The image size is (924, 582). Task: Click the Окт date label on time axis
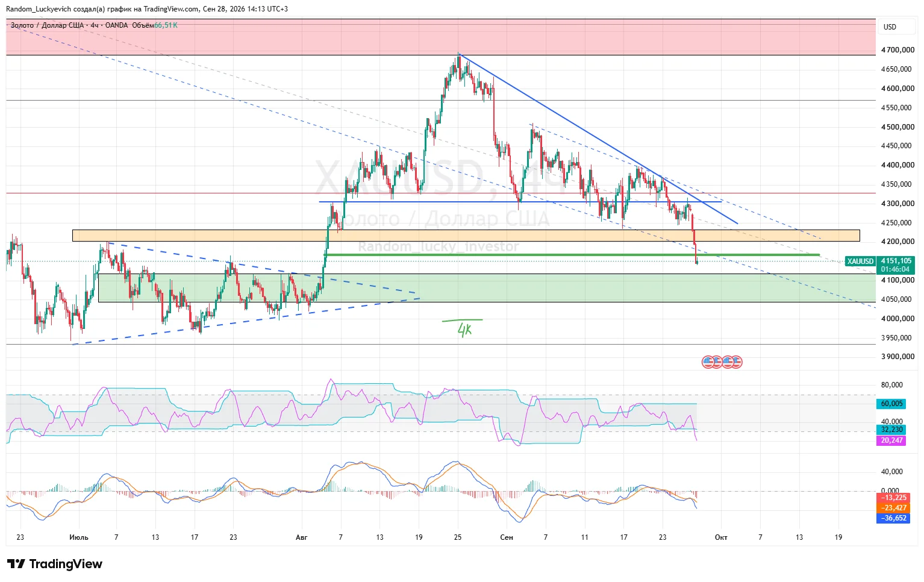721,537
